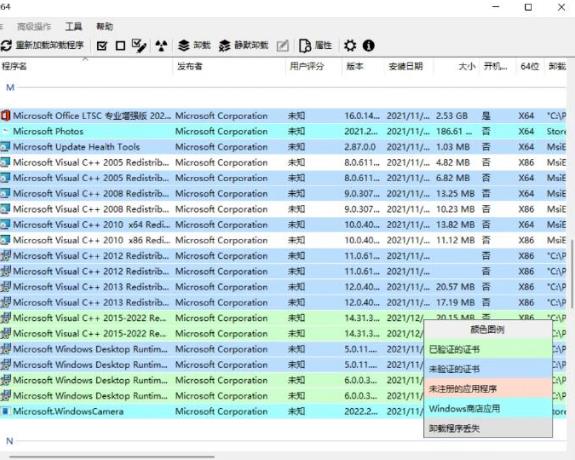The width and height of the screenshot is (575, 460).
Task: Click the 2.53 GB size cell
Action: pyautogui.click(x=452, y=116)
